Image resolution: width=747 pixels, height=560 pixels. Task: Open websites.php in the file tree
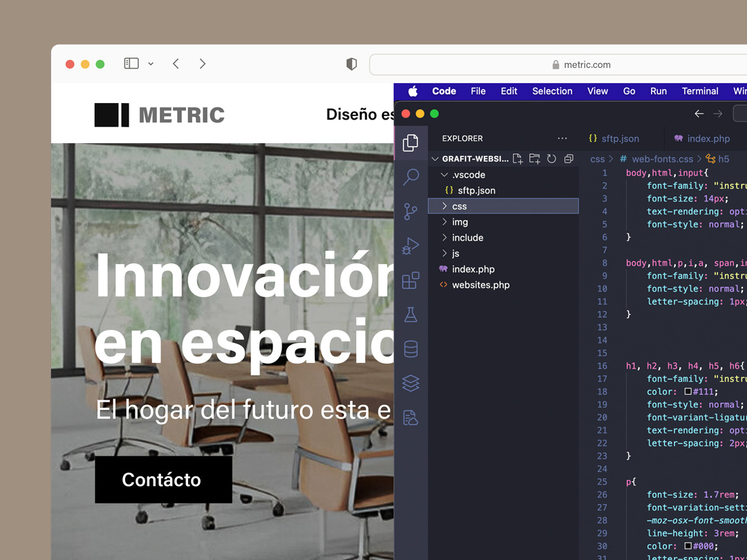(x=481, y=285)
